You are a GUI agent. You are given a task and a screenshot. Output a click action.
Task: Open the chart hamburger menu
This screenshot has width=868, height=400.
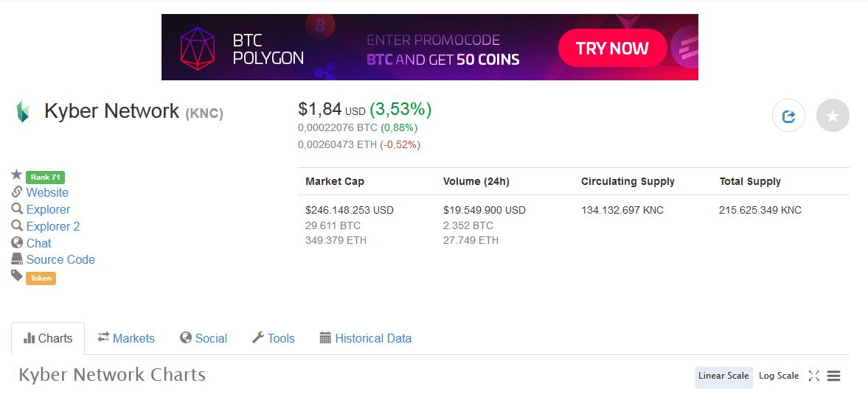tap(834, 376)
